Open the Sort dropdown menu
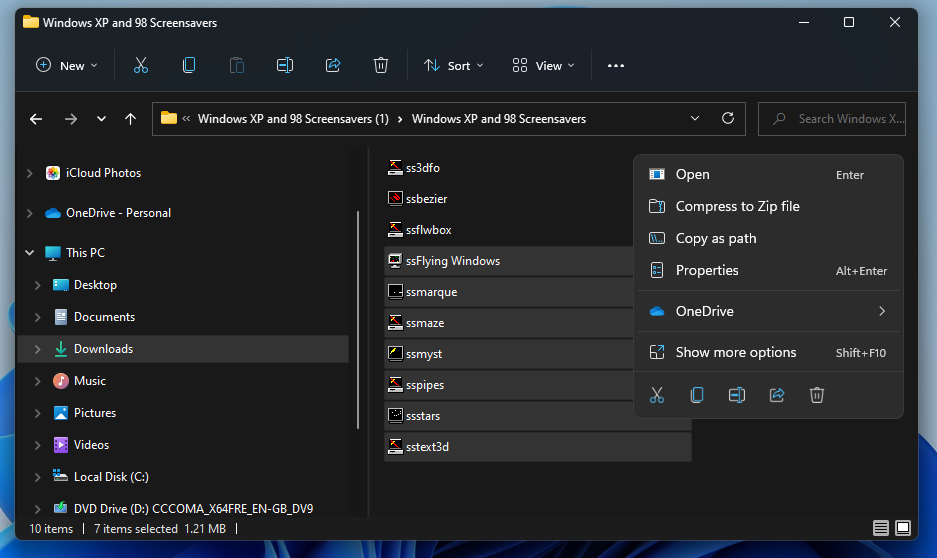Image resolution: width=937 pixels, height=558 pixels. tap(454, 65)
